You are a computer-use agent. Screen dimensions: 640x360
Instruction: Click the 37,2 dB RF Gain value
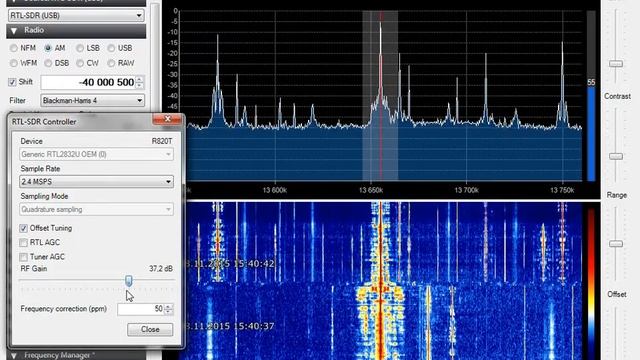[161, 269]
